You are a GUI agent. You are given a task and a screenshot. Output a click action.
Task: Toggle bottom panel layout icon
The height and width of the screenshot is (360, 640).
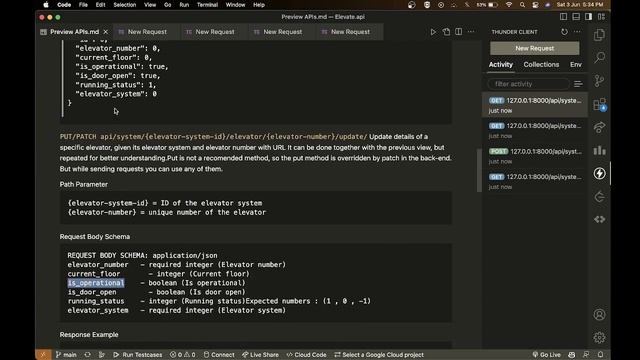click(x=576, y=17)
